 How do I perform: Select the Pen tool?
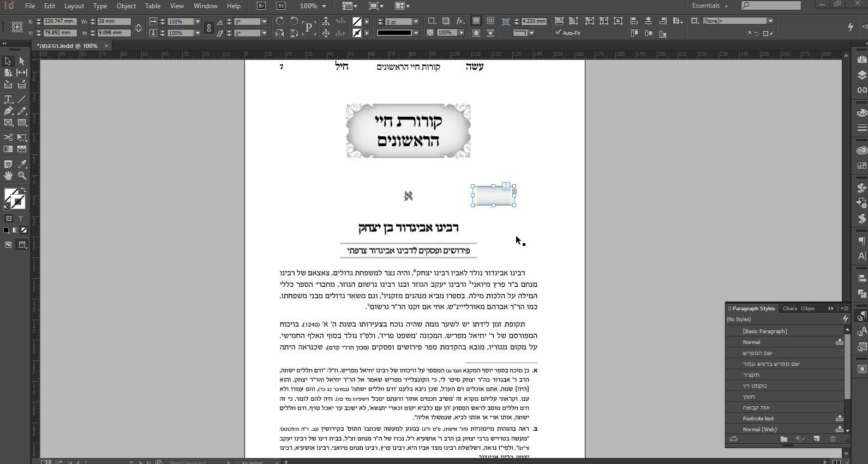[x=8, y=111]
